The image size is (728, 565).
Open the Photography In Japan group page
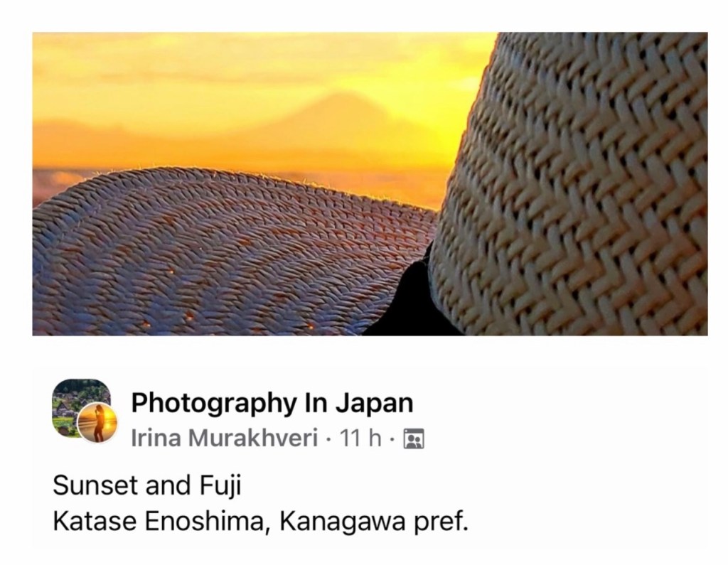272,402
